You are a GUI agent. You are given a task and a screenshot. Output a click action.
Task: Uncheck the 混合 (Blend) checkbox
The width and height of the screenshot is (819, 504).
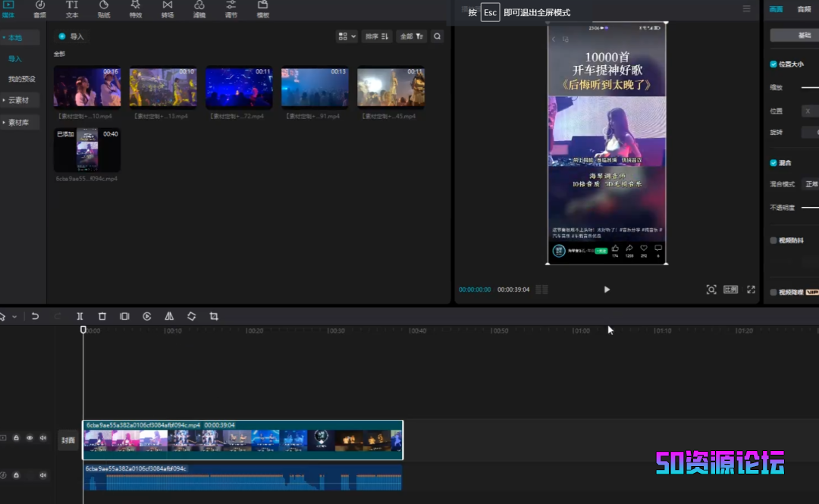(x=773, y=163)
